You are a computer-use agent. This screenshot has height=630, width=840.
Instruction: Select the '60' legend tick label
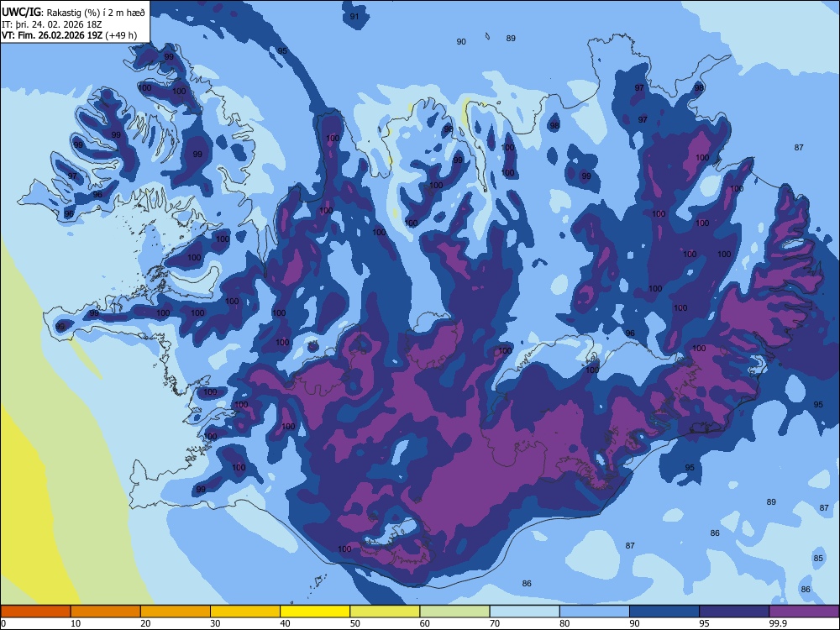tap(425, 623)
